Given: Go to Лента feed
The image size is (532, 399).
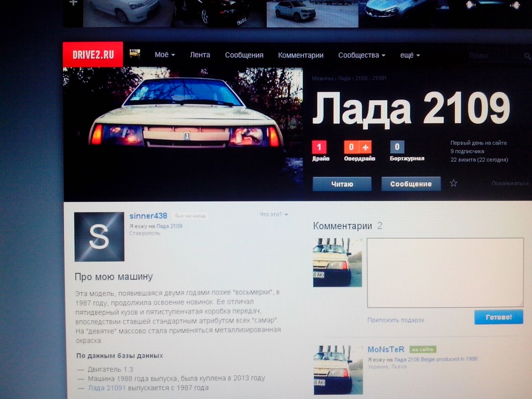Looking at the screenshot, I should pyautogui.click(x=200, y=55).
